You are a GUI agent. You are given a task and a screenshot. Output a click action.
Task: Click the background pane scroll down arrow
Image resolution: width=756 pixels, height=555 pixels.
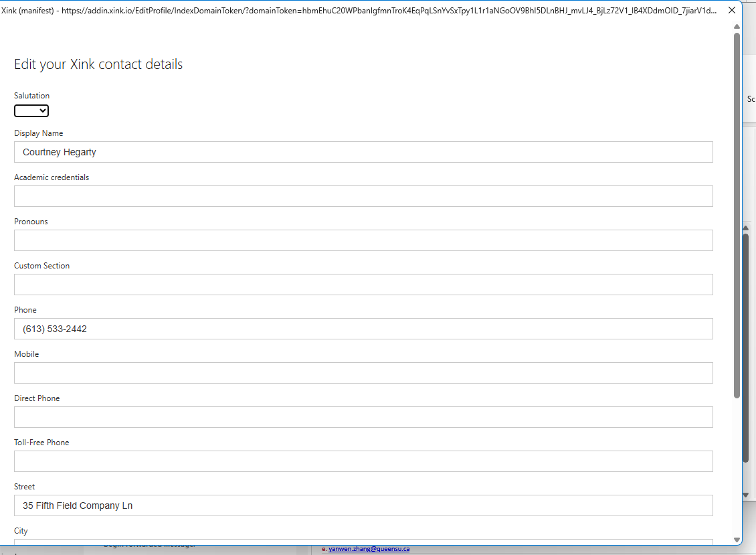(x=746, y=495)
